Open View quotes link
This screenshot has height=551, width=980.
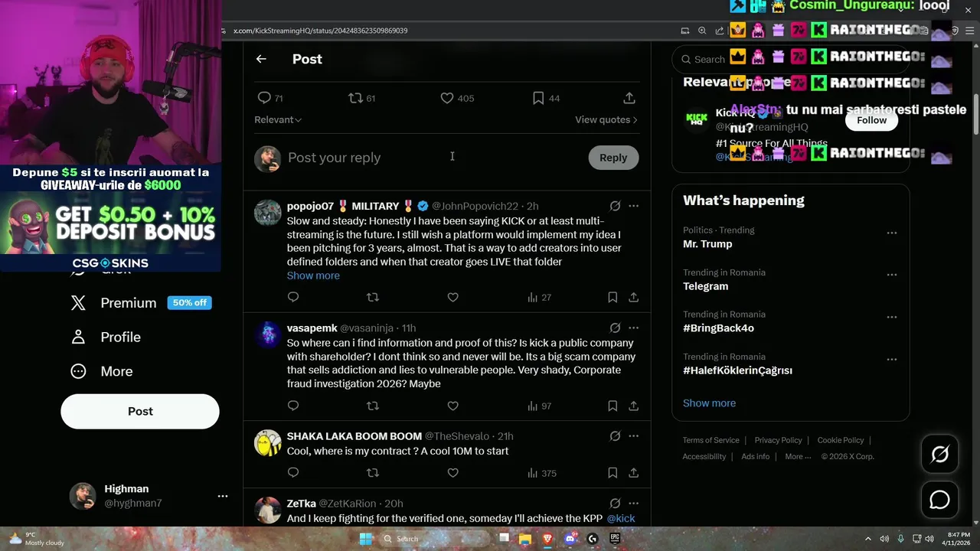click(606, 119)
